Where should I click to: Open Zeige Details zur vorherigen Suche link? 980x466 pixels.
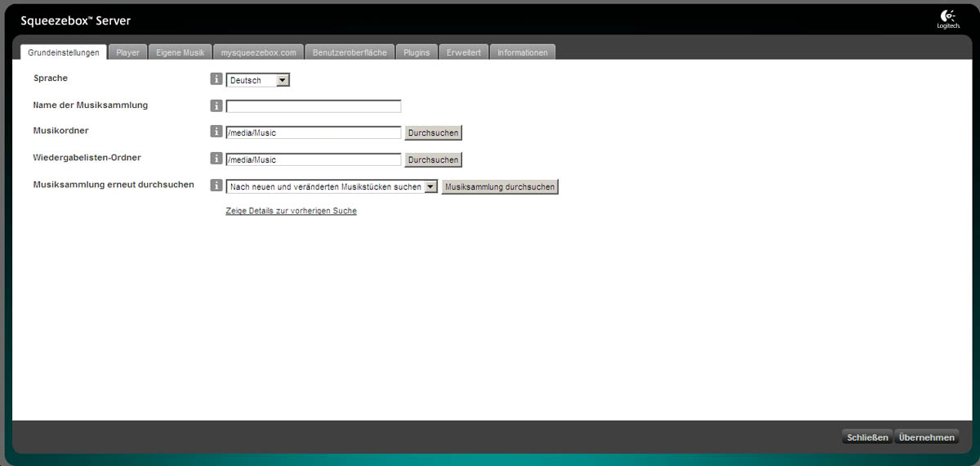point(291,211)
